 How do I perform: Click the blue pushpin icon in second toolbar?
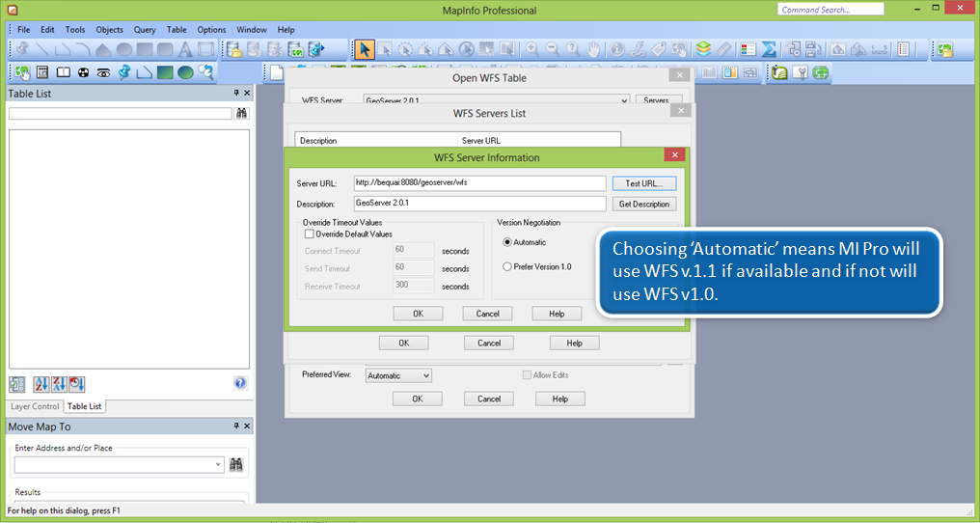pyautogui.click(x=124, y=72)
